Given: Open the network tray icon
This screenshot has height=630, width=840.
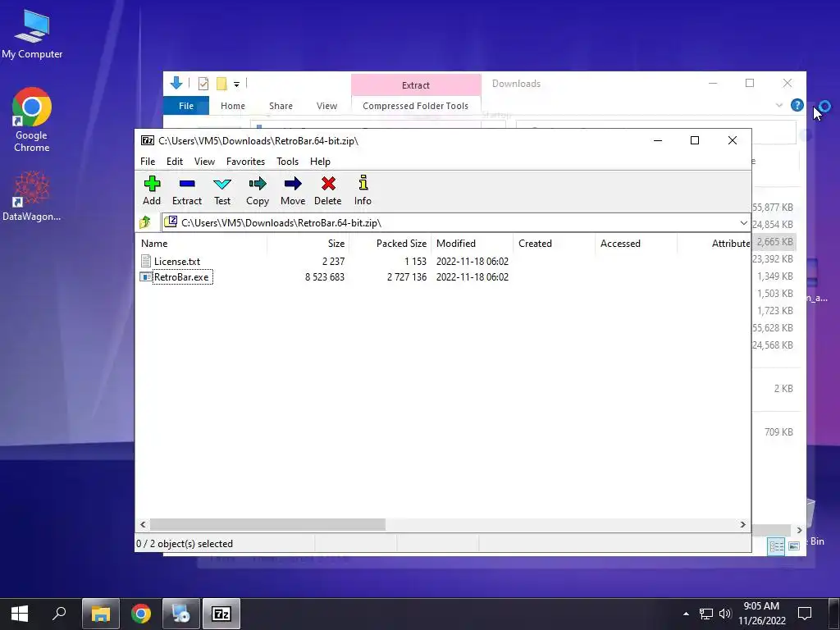Looking at the screenshot, I should [706, 614].
